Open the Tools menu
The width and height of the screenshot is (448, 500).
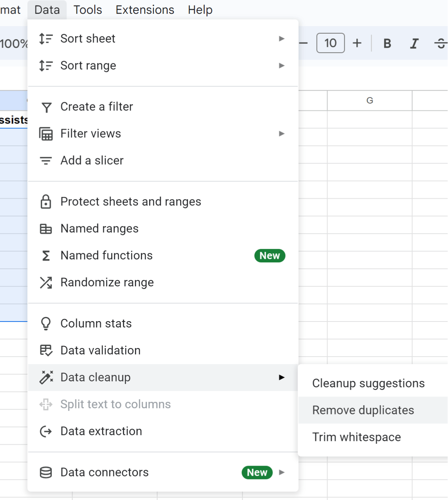pos(87,10)
